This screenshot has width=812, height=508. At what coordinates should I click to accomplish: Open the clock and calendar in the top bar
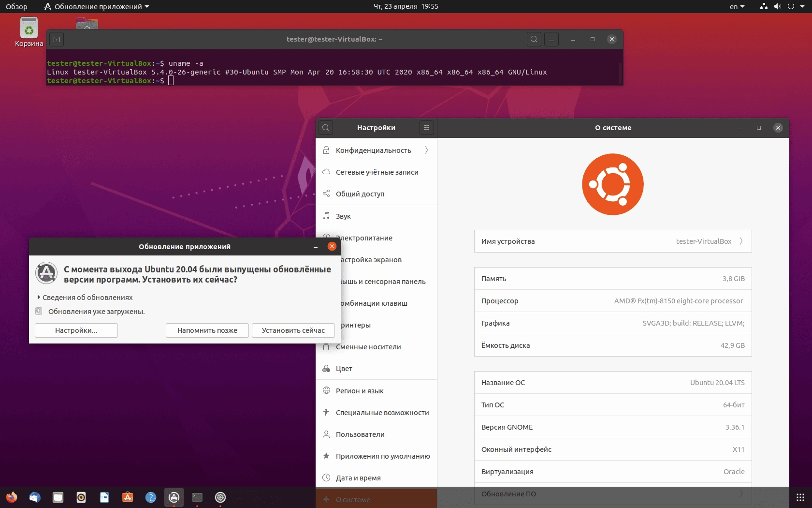click(406, 6)
